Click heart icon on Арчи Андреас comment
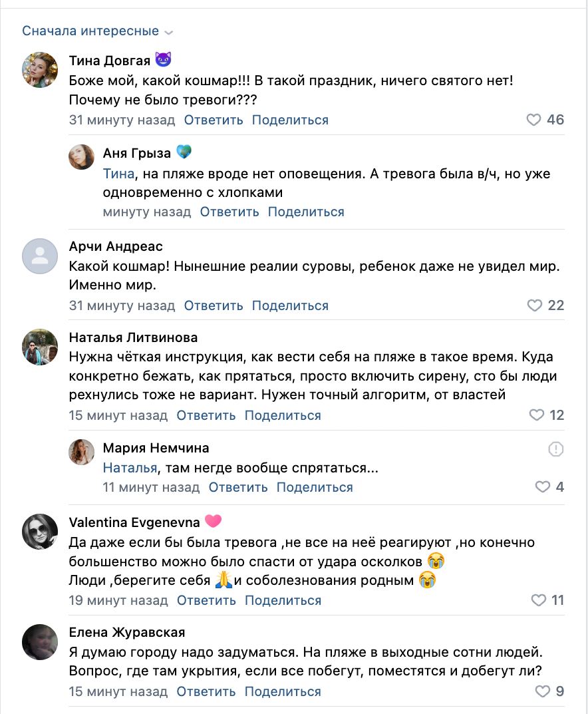Screen dimensions: 588x714 534,305
